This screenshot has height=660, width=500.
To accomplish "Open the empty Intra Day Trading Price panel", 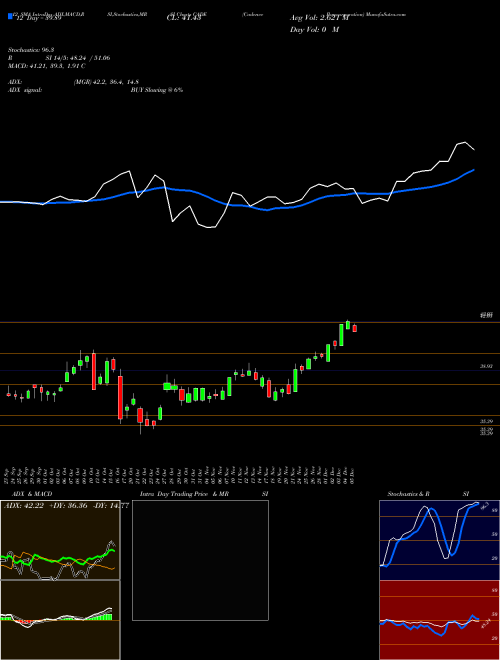I will pos(200,560).
